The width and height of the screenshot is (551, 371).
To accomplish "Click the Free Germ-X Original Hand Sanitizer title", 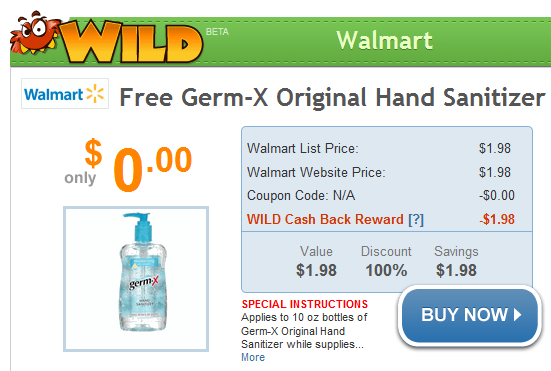I will [332, 97].
